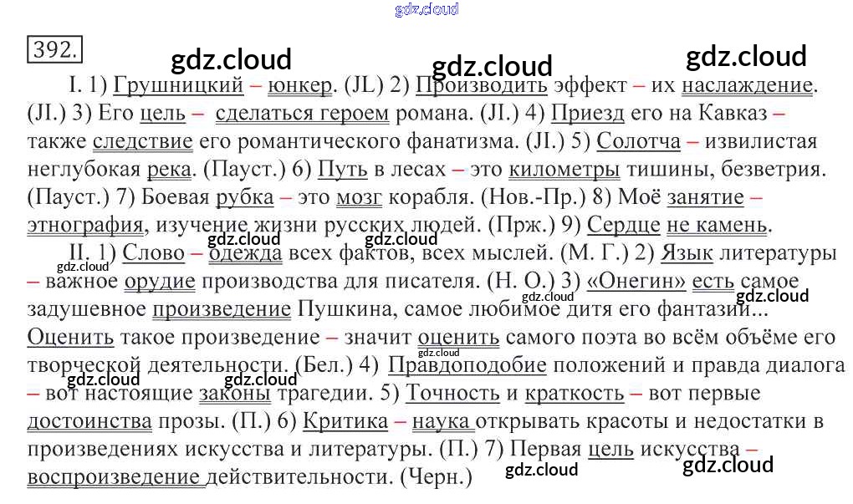Click the blue gdz.cloud link at top
Screen dimensions: 853x504
click(426, 10)
